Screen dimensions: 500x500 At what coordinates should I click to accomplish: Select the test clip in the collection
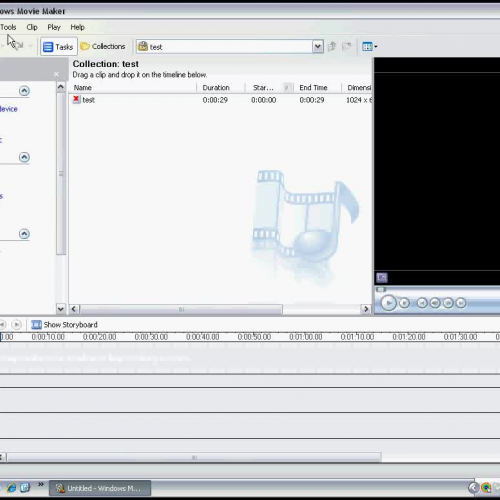tap(88, 100)
